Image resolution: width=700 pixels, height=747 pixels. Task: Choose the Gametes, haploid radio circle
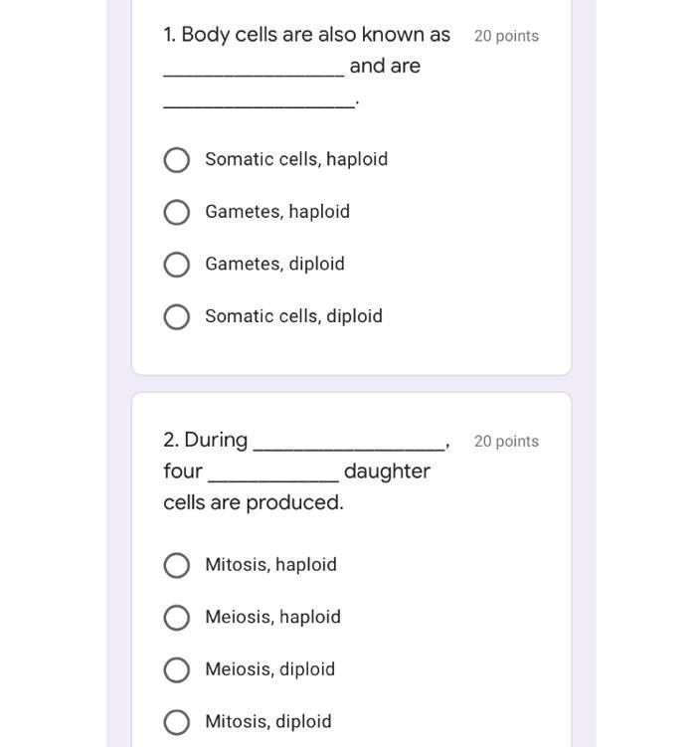[x=176, y=212]
